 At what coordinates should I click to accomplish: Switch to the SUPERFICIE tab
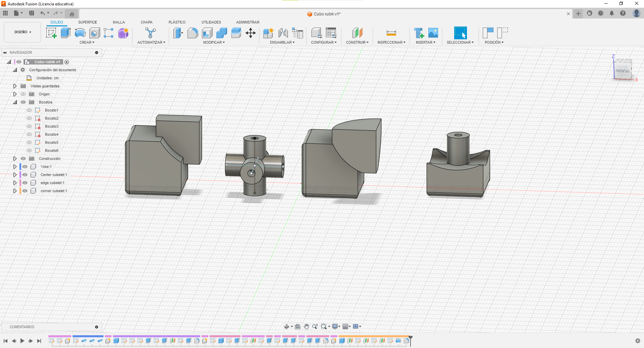[x=87, y=22]
